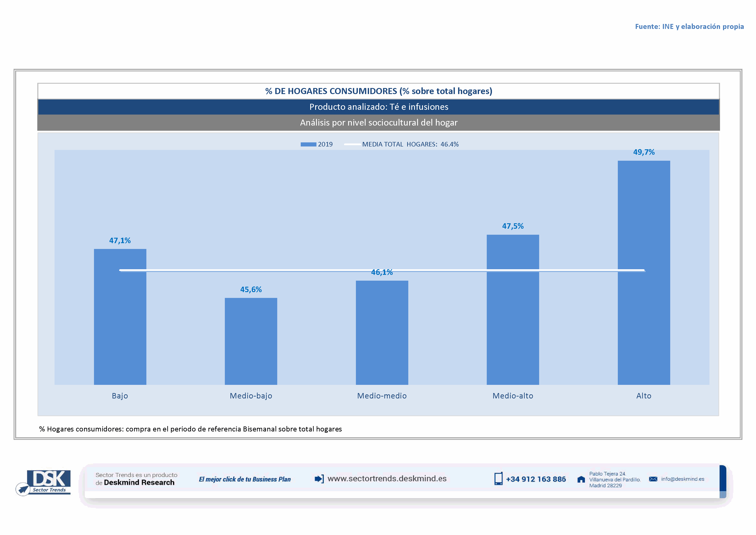This screenshot has width=756, height=535.
Task: Click the arrow icon beside the website URL
Action: (x=319, y=479)
